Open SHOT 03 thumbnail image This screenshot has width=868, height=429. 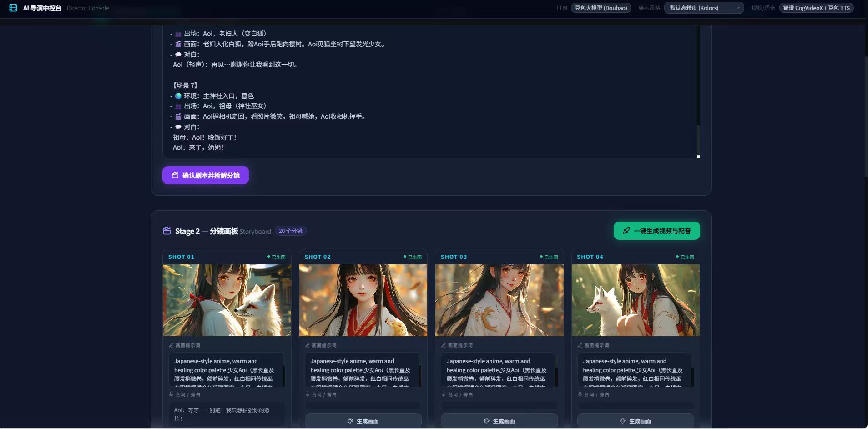500,300
